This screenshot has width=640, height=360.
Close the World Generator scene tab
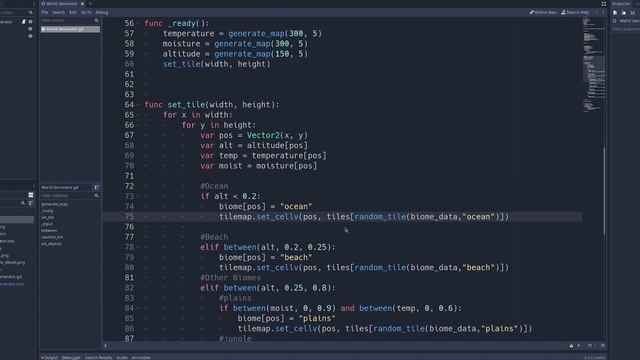point(82,4)
